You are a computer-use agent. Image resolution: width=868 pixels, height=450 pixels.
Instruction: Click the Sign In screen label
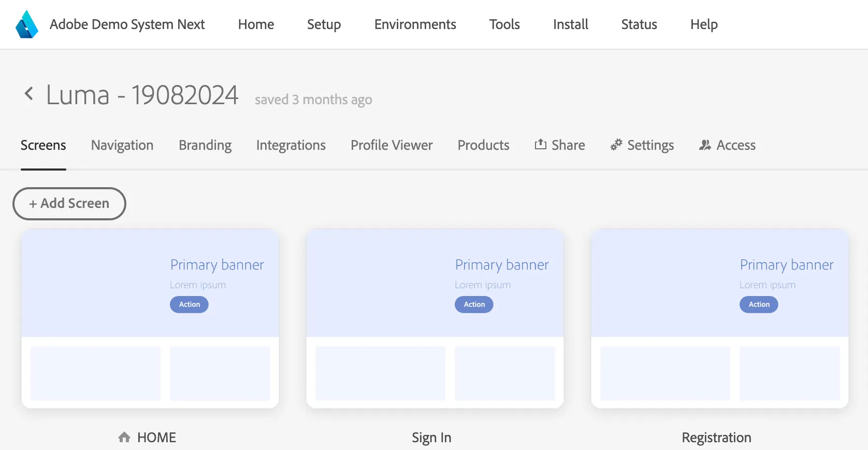pos(431,438)
